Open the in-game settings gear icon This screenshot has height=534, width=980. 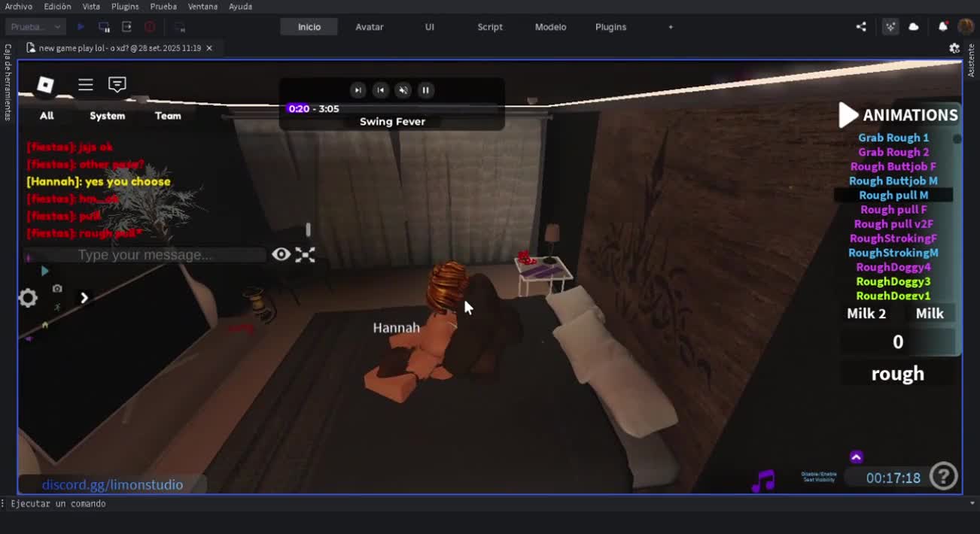pyautogui.click(x=28, y=299)
